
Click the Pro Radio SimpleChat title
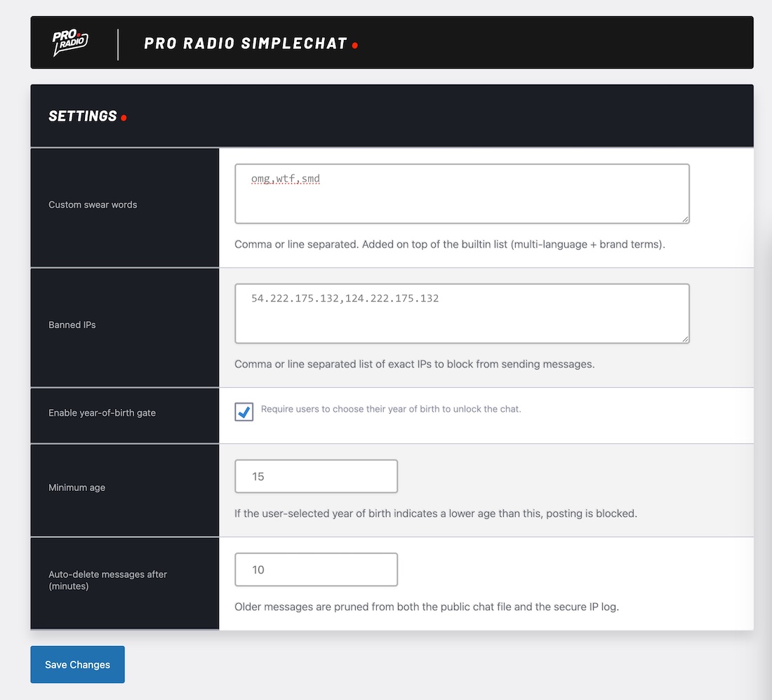tap(246, 43)
